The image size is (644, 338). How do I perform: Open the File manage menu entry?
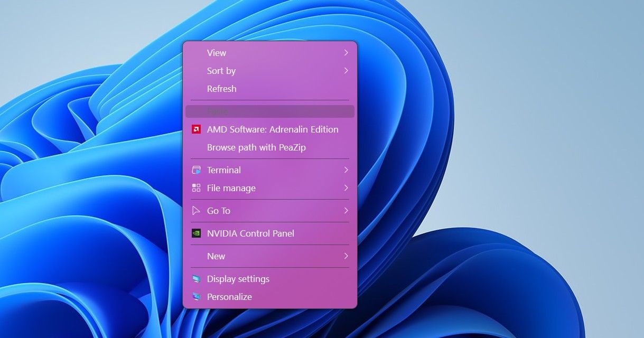coord(270,188)
